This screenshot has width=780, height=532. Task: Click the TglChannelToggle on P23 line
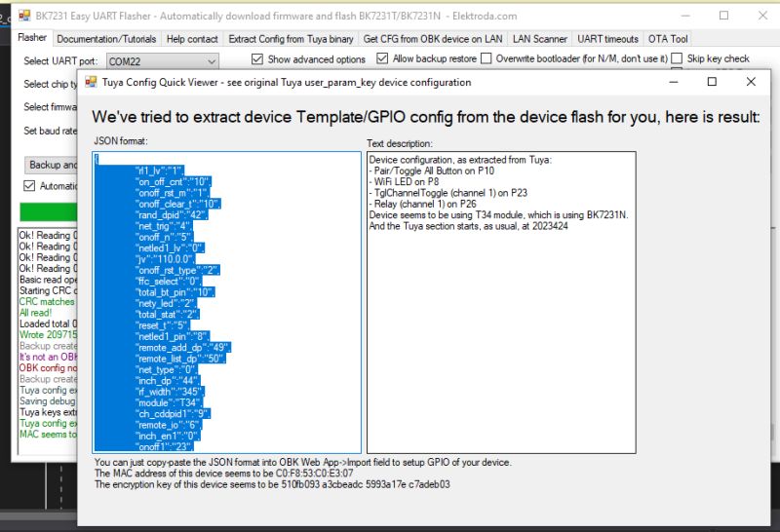click(x=448, y=193)
